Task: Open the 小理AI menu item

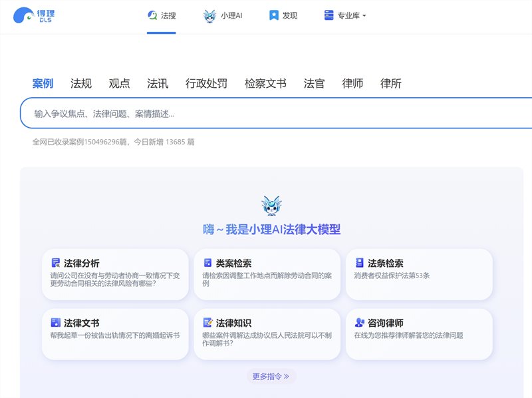Action: click(224, 14)
